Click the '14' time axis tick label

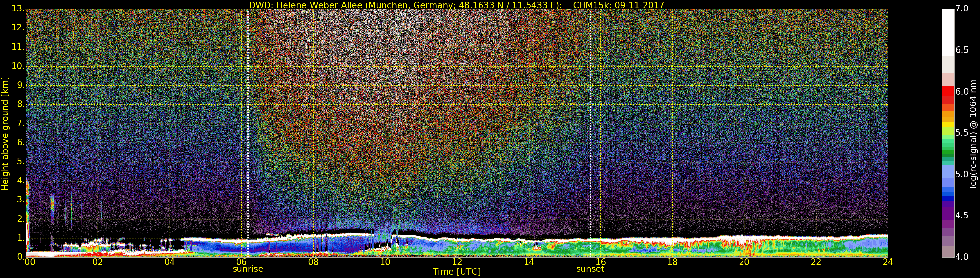[x=529, y=262]
